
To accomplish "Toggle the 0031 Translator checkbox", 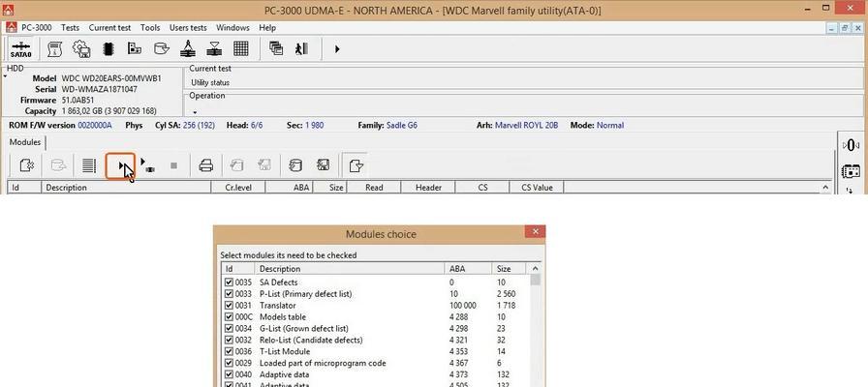I will coord(230,305).
